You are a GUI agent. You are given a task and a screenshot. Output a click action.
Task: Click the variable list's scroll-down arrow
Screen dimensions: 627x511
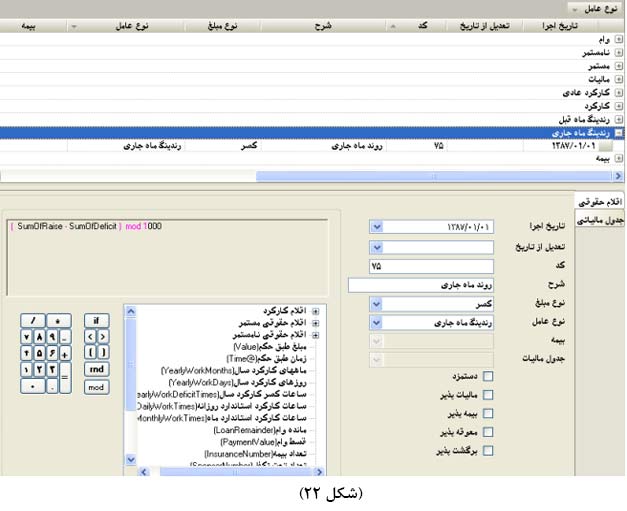point(131,459)
